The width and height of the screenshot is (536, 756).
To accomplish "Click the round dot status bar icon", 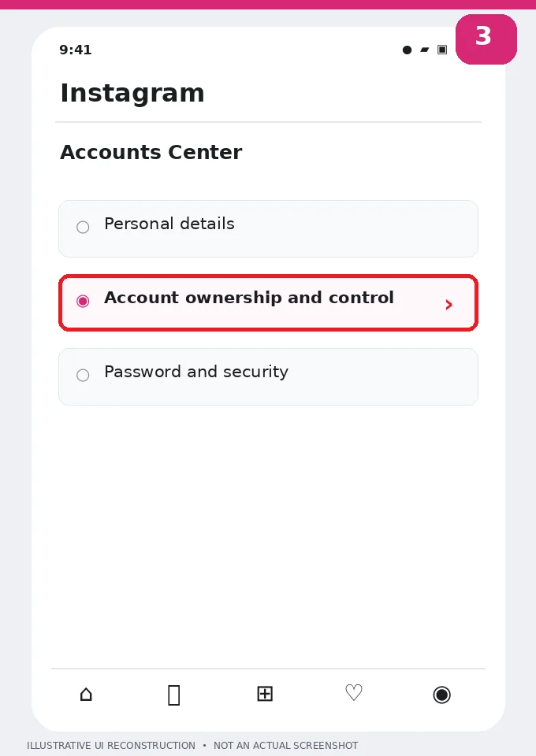I will click(408, 50).
